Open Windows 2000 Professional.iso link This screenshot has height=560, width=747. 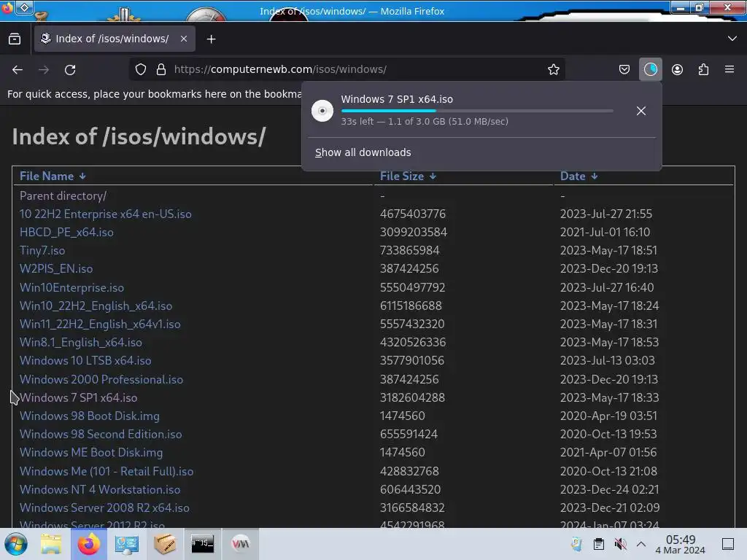[101, 379]
